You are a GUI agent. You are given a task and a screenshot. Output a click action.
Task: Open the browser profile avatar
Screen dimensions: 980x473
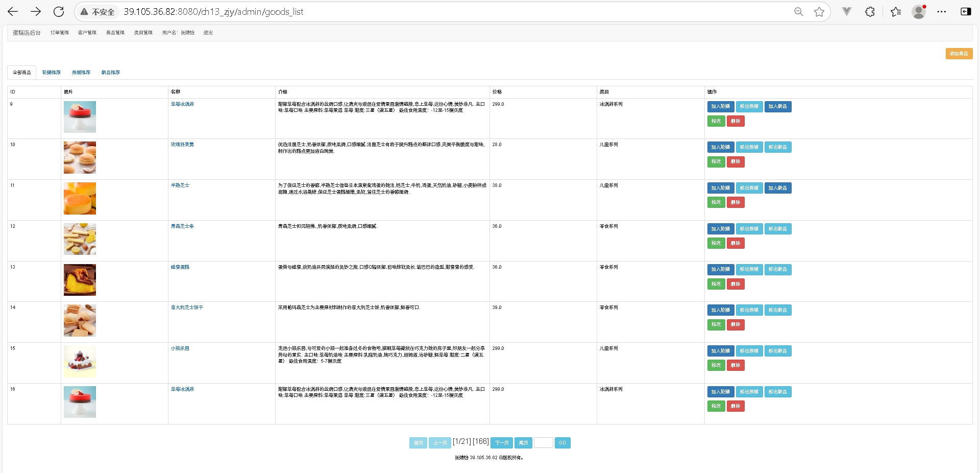919,12
